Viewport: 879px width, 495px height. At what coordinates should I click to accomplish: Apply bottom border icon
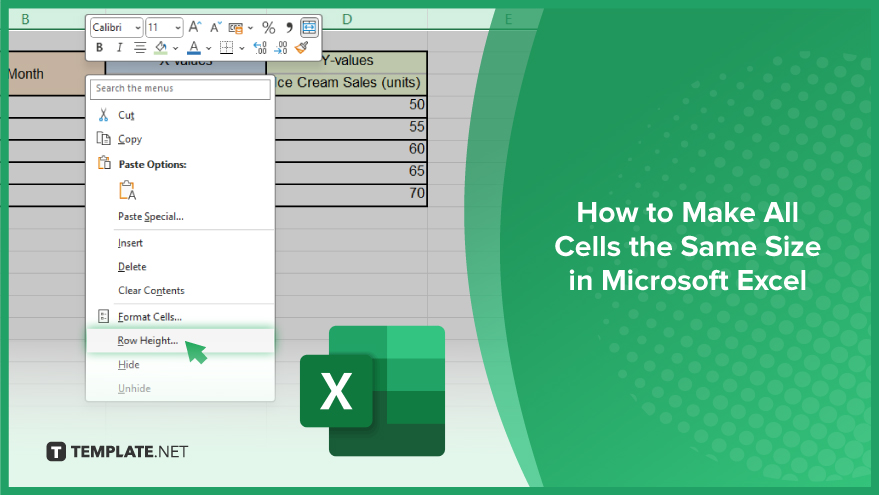coord(226,48)
